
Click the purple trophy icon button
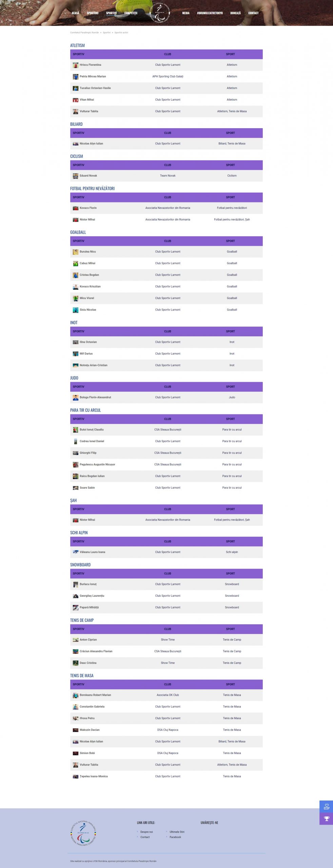coord(326,819)
